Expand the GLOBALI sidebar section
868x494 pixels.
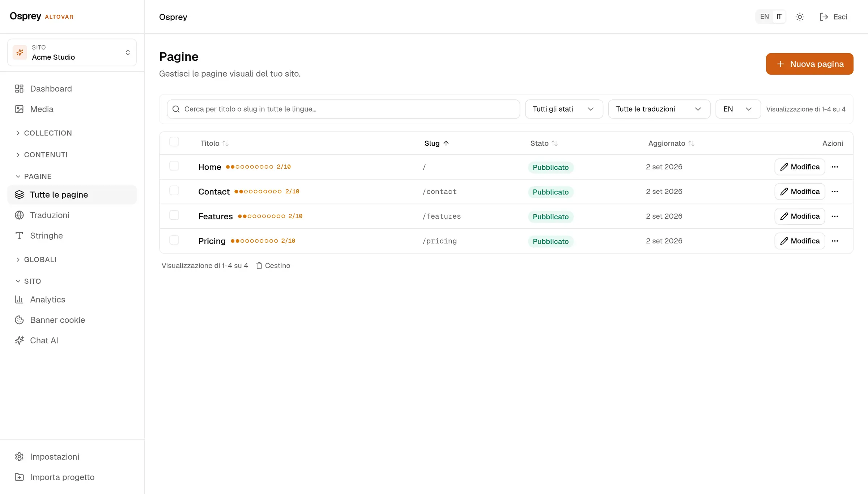(x=36, y=259)
